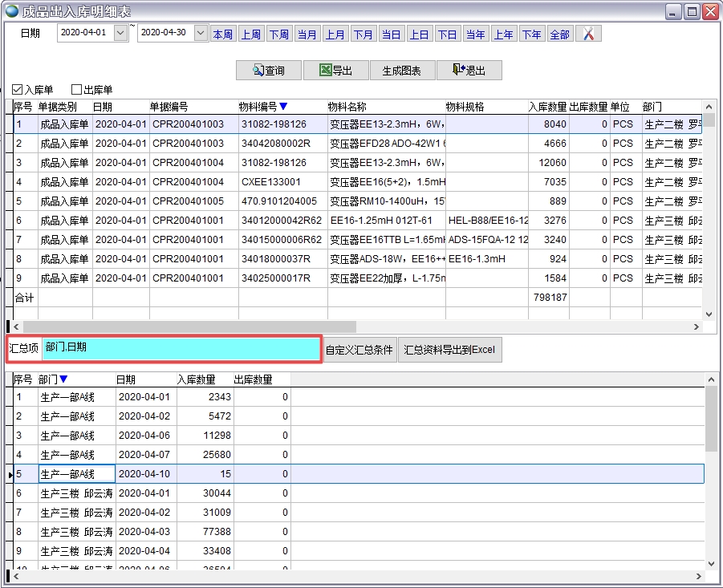
Task: Click 自定义汇总条件 button
Action: pyautogui.click(x=359, y=350)
